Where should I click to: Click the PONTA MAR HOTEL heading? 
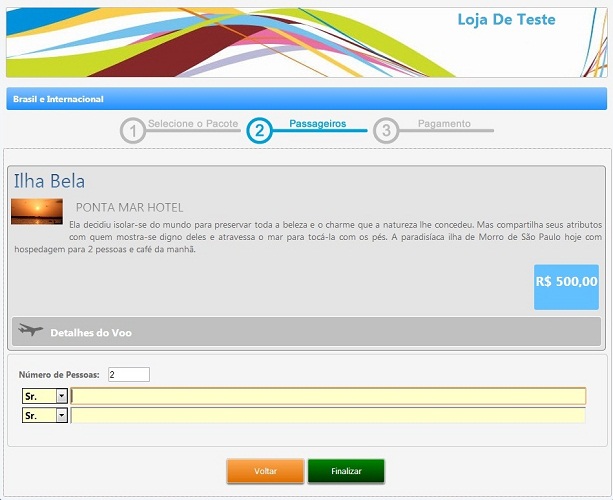click(129, 208)
